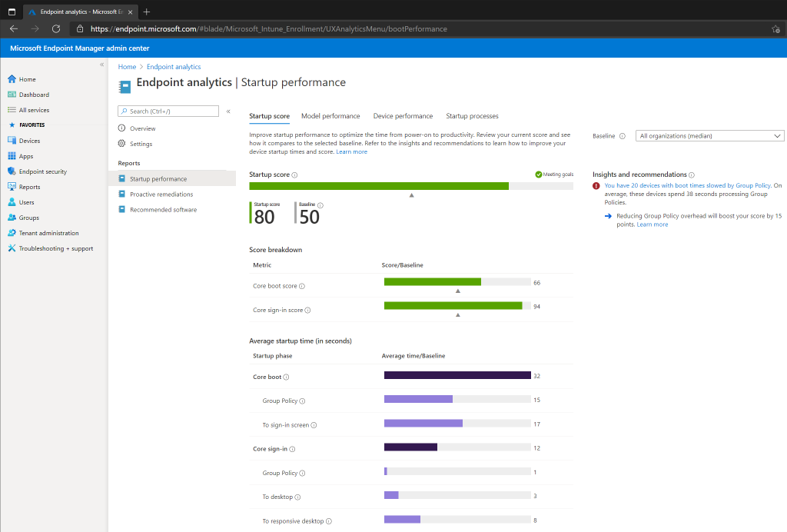The height and width of the screenshot is (532, 787).
Task: Click the Meeting goals status indicator
Action: tap(554, 175)
